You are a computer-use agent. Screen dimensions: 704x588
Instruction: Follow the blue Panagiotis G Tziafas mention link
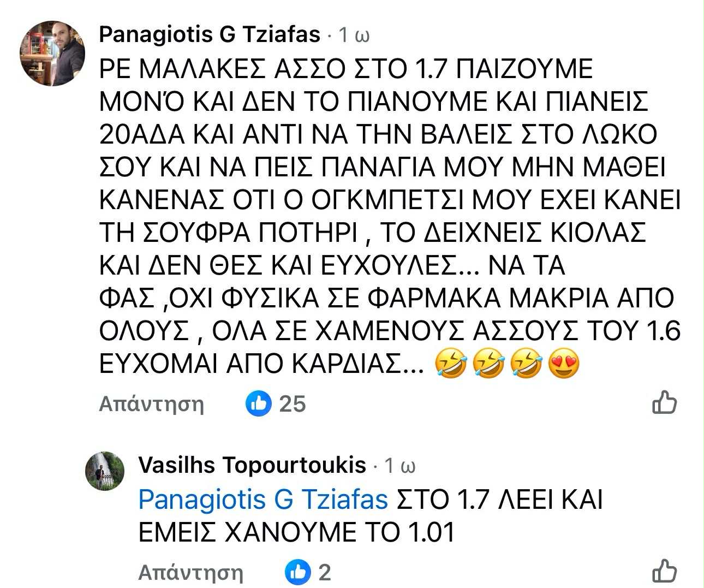coord(263,500)
